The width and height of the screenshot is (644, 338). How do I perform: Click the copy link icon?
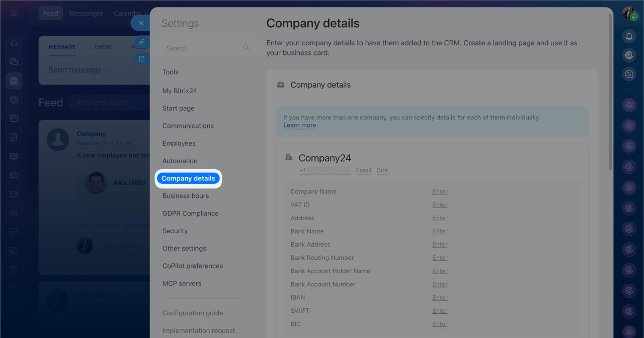(x=141, y=42)
